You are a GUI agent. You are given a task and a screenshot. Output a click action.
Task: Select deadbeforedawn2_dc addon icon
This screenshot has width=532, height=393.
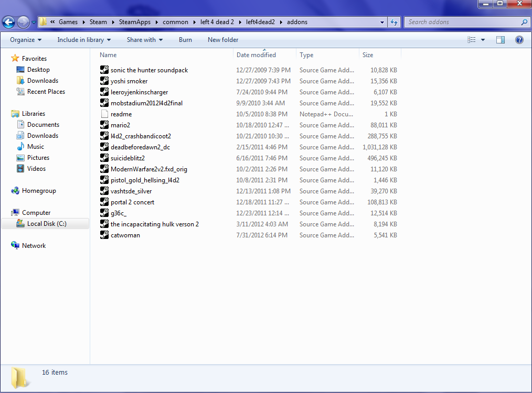coord(104,147)
